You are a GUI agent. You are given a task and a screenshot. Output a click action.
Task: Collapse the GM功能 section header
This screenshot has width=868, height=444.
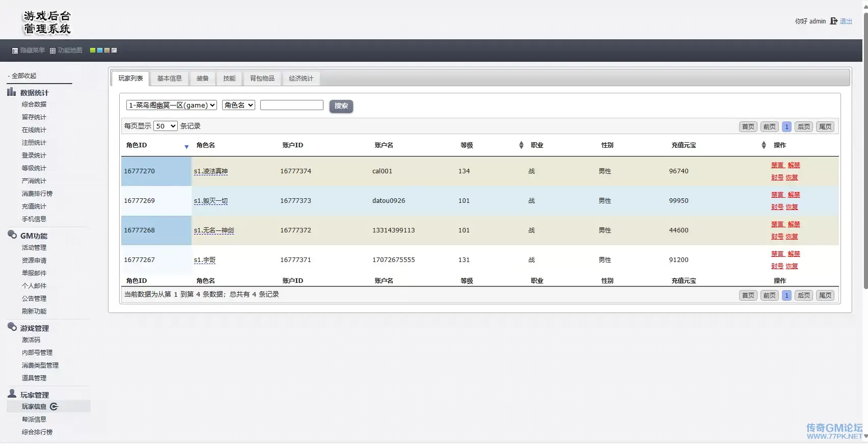click(x=34, y=236)
